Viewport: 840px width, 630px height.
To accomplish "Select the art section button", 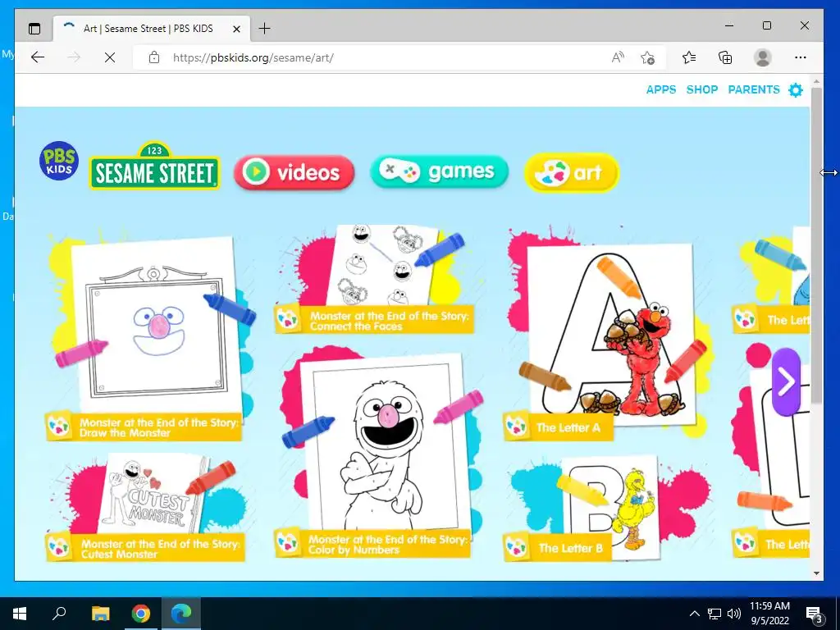I will point(572,172).
